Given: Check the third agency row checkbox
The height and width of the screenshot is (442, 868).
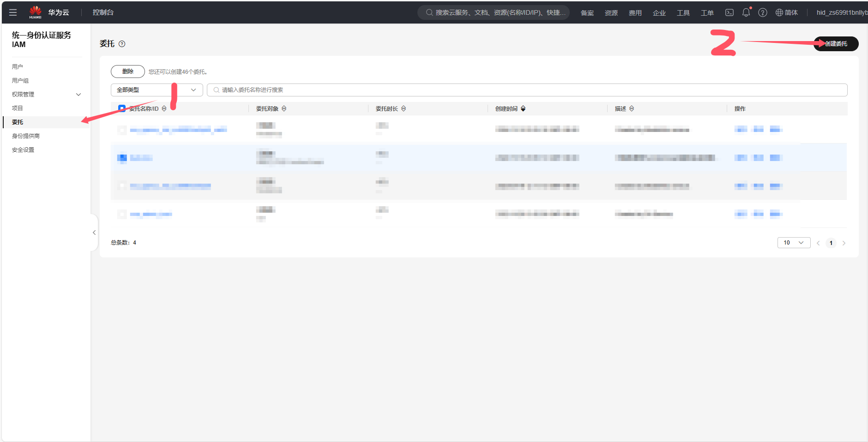Looking at the screenshot, I should click(x=122, y=186).
